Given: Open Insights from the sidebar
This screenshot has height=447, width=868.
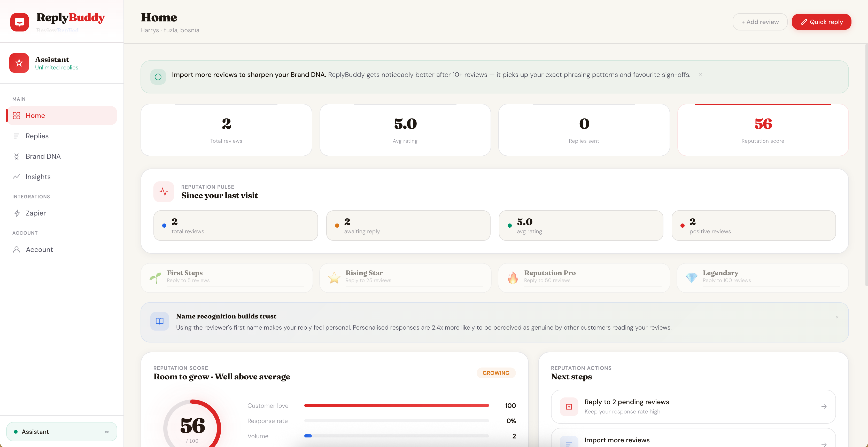Looking at the screenshot, I should point(38,177).
